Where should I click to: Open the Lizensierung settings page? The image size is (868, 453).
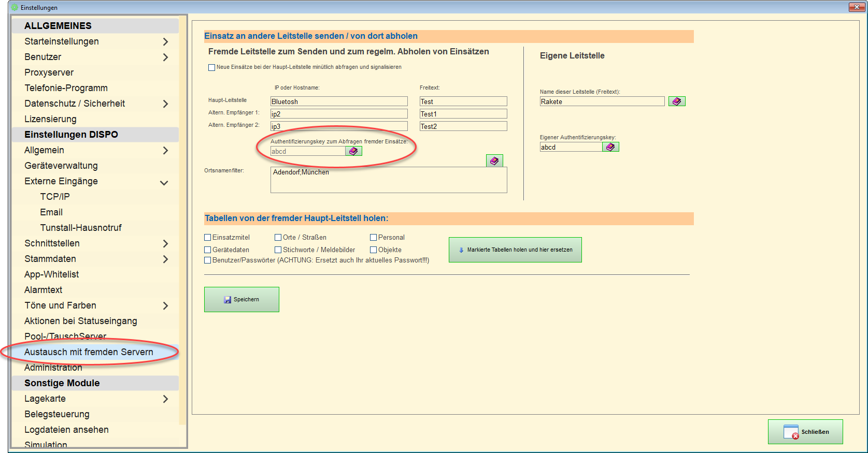coord(50,119)
